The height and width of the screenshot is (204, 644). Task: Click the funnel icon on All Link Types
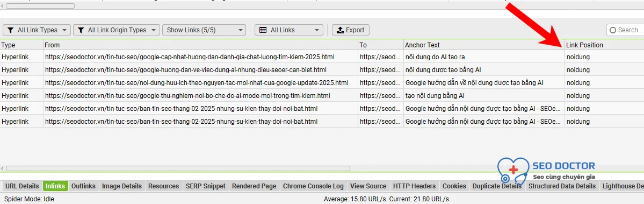pyautogui.click(x=11, y=30)
